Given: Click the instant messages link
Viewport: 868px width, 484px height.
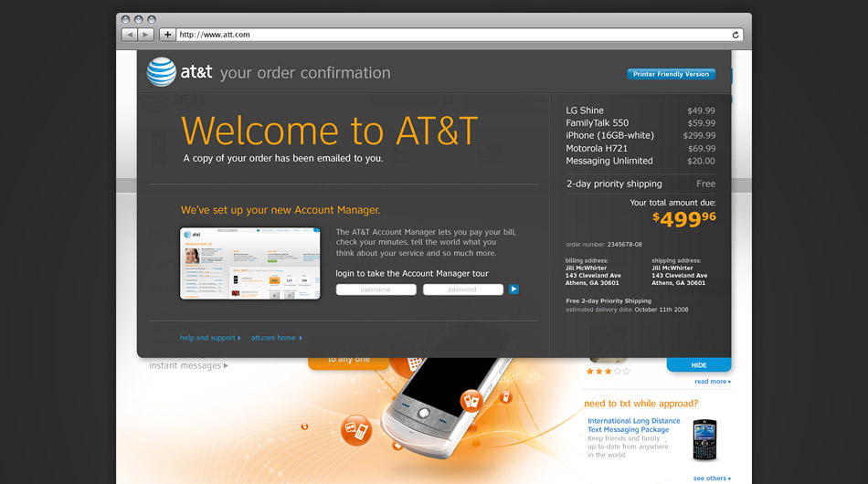Looking at the screenshot, I should pyautogui.click(x=188, y=365).
